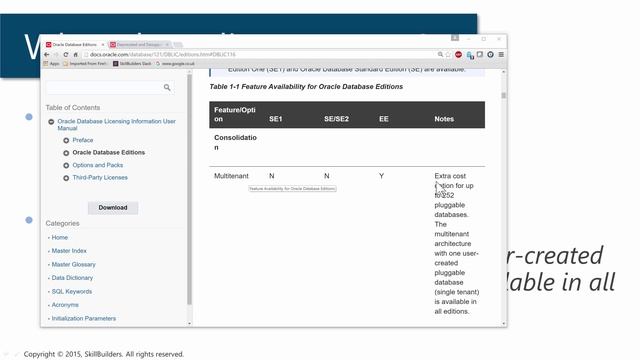640x360 pixels.
Task: Click the EE column header
Action: click(x=384, y=119)
